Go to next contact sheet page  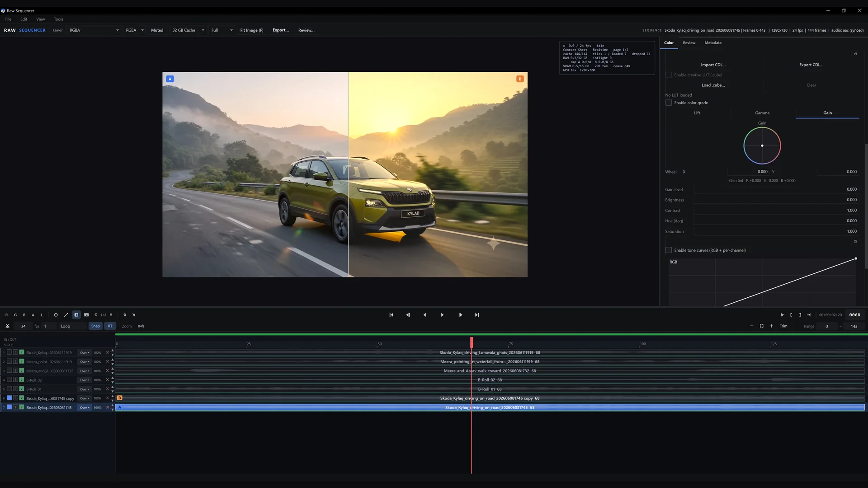coord(111,315)
